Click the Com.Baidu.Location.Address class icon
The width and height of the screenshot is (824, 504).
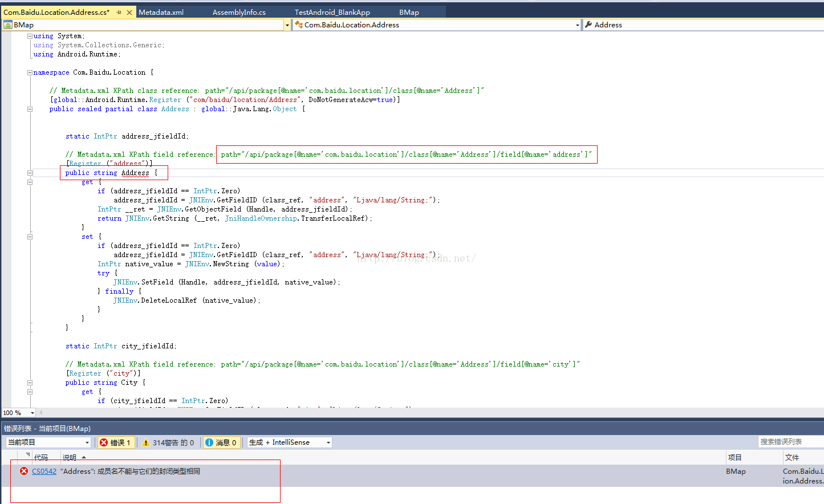coord(298,25)
